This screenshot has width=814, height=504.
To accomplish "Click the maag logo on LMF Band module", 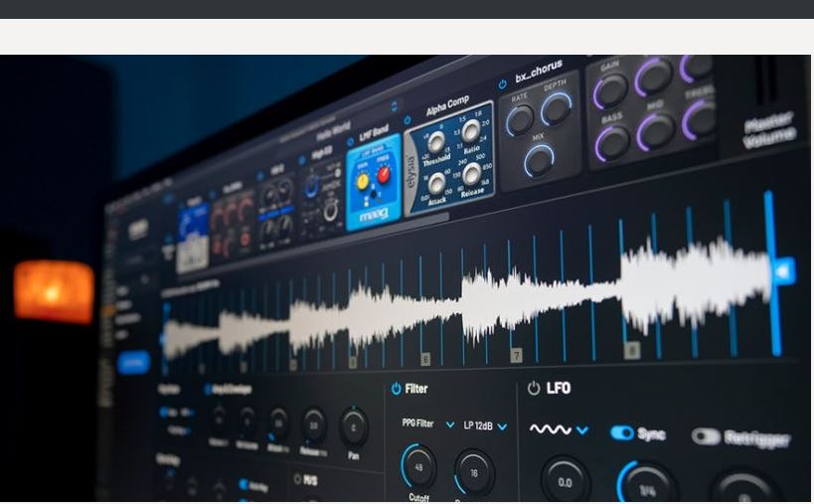I will pyautogui.click(x=373, y=215).
